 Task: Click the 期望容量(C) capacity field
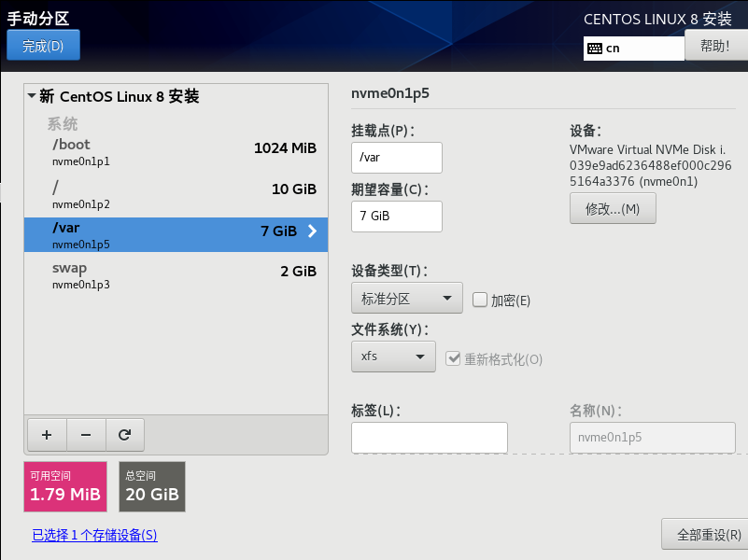tap(397, 217)
